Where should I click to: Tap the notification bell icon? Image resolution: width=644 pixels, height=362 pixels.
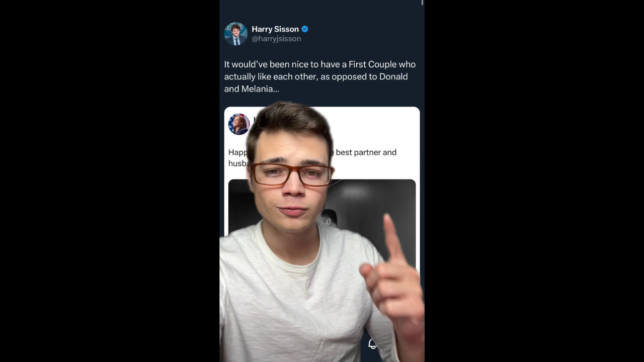372,344
